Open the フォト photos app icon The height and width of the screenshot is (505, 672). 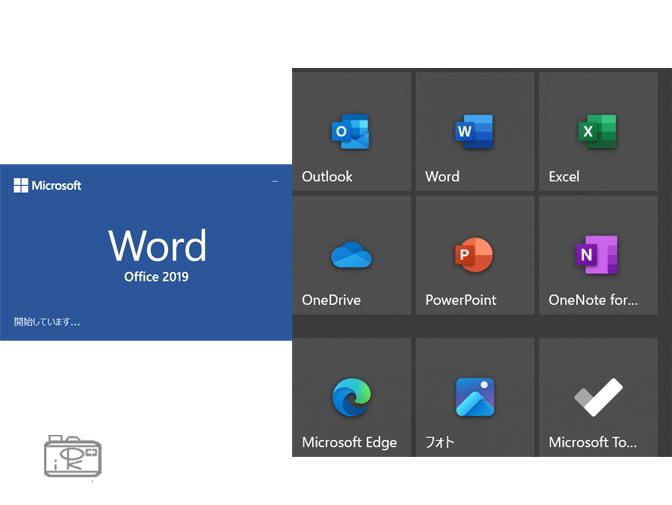click(474, 397)
